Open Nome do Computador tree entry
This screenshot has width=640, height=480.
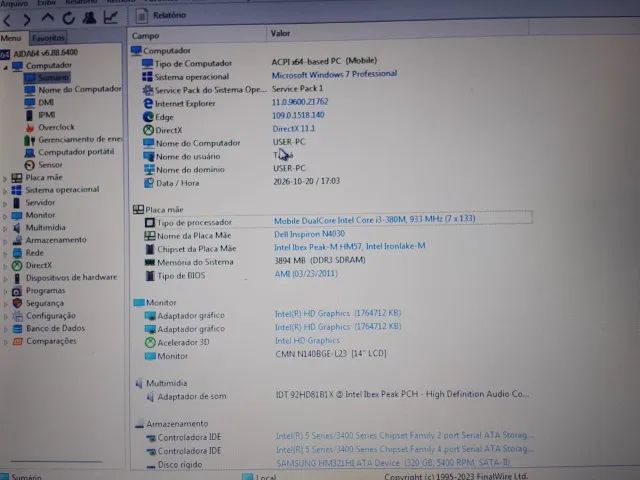(80, 89)
